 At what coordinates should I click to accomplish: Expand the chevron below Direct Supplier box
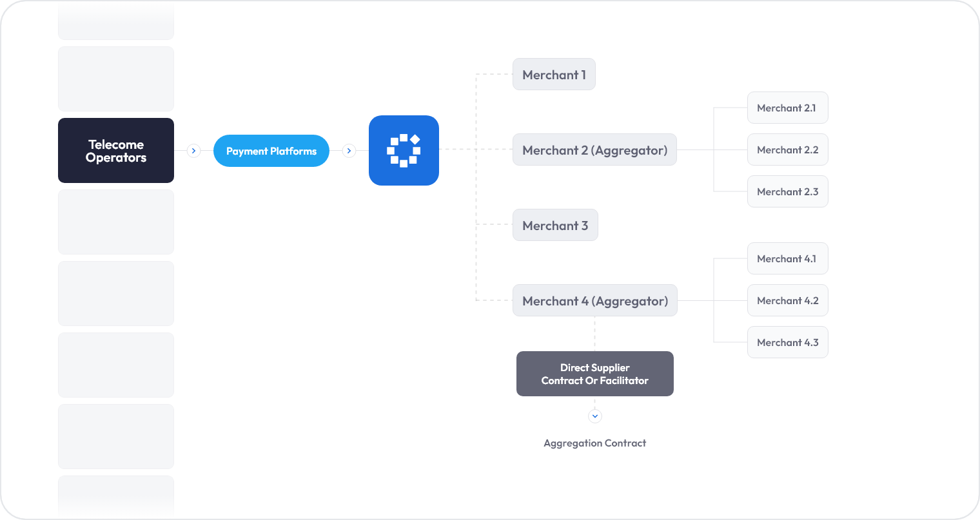[x=595, y=416]
